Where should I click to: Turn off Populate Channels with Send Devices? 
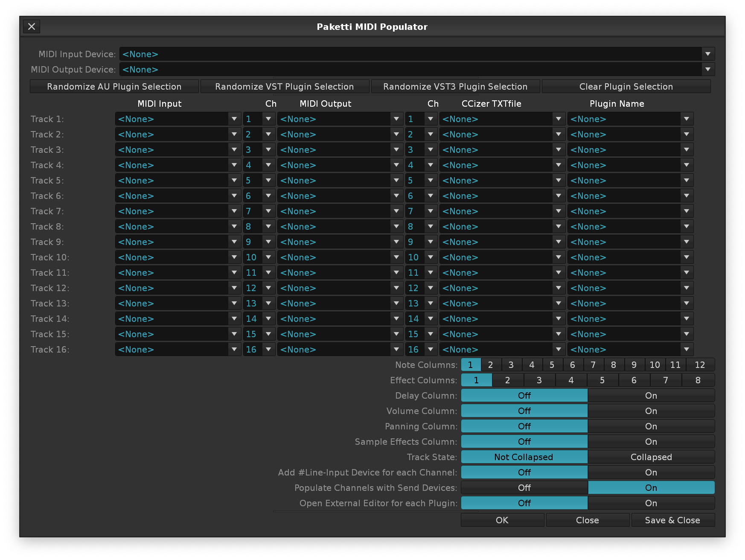[x=524, y=488]
